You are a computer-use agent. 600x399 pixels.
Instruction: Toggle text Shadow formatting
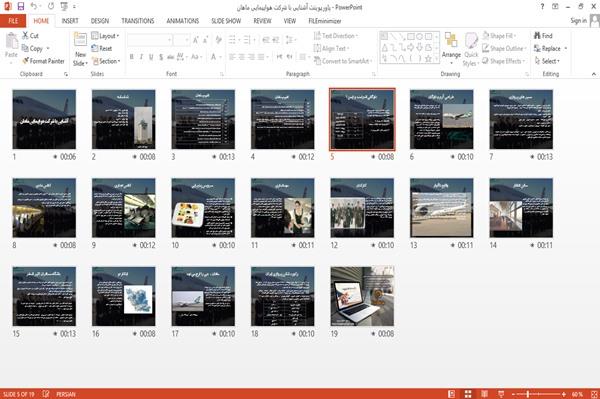161,57
